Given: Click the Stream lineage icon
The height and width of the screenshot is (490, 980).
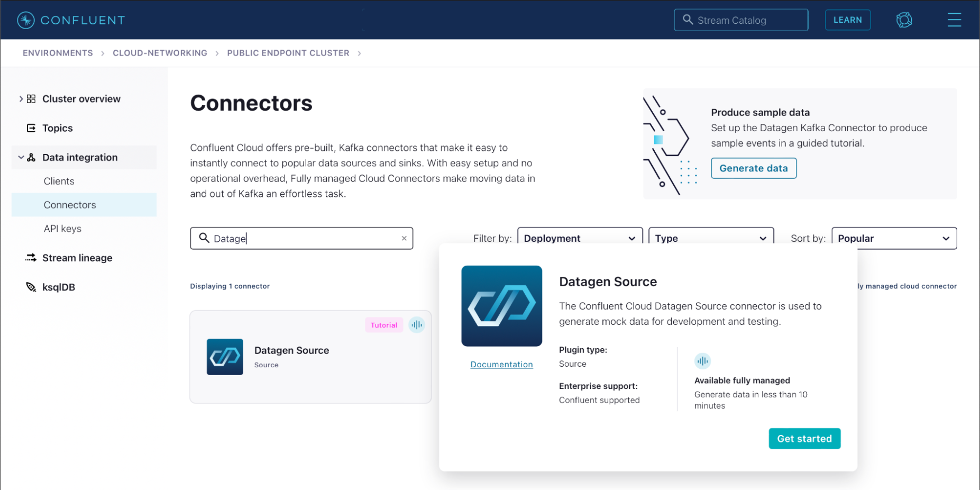Looking at the screenshot, I should point(31,258).
